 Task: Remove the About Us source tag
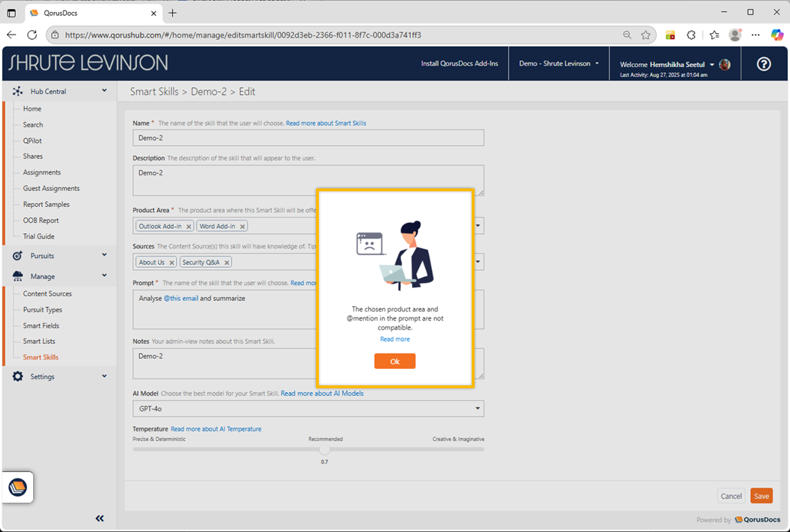[x=172, y=263]
